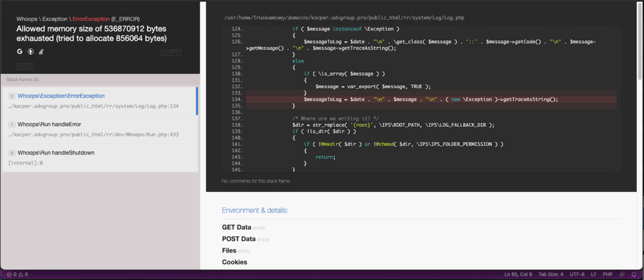The width and height of the screenshot is (644, 280).
Task: Search the error on DuckDuckGo icon
Action: tap(30, 51)
